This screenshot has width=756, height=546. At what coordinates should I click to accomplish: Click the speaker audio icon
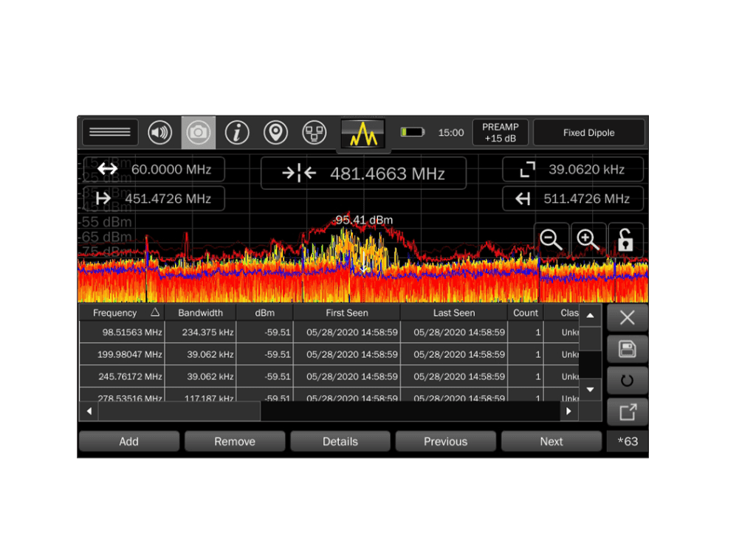(159, 133)
